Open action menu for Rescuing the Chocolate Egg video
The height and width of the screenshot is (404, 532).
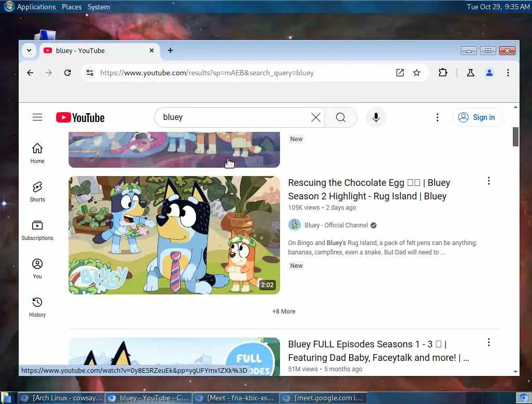pos(488,181)
